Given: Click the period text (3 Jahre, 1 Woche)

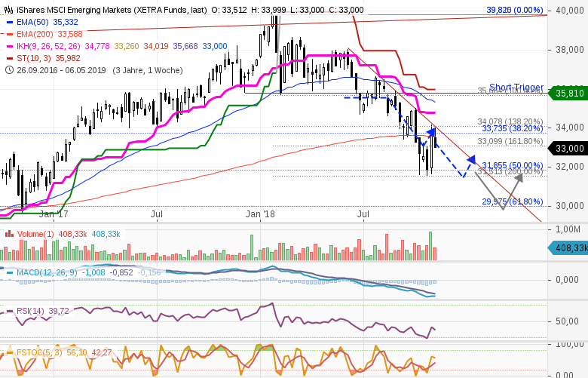Looking at the screenshot, I should click(x=148, y=70).
